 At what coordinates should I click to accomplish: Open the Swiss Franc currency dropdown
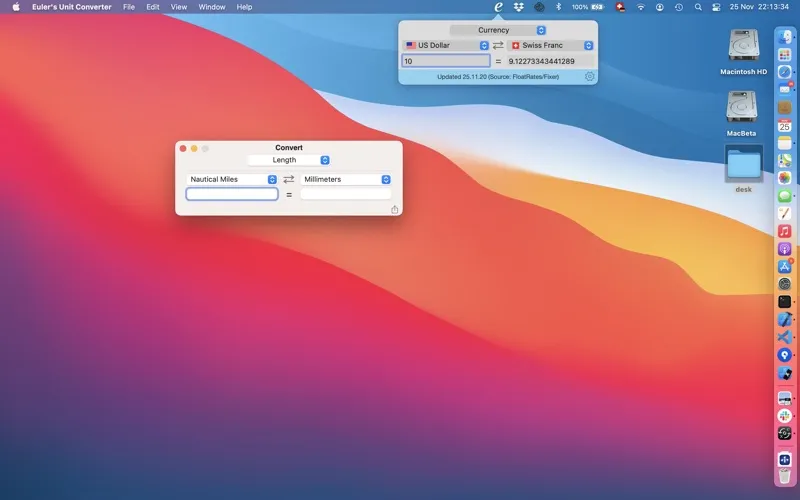(551, 45)
